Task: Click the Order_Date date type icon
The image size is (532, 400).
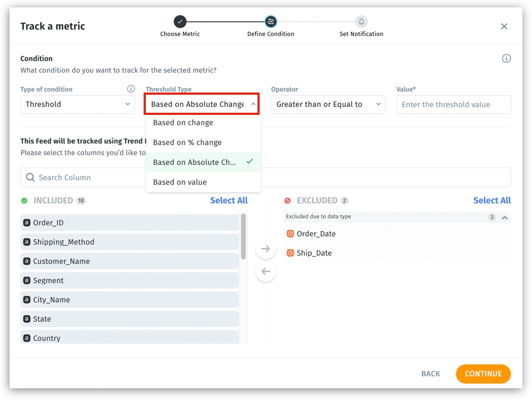Action: [290, 234]
